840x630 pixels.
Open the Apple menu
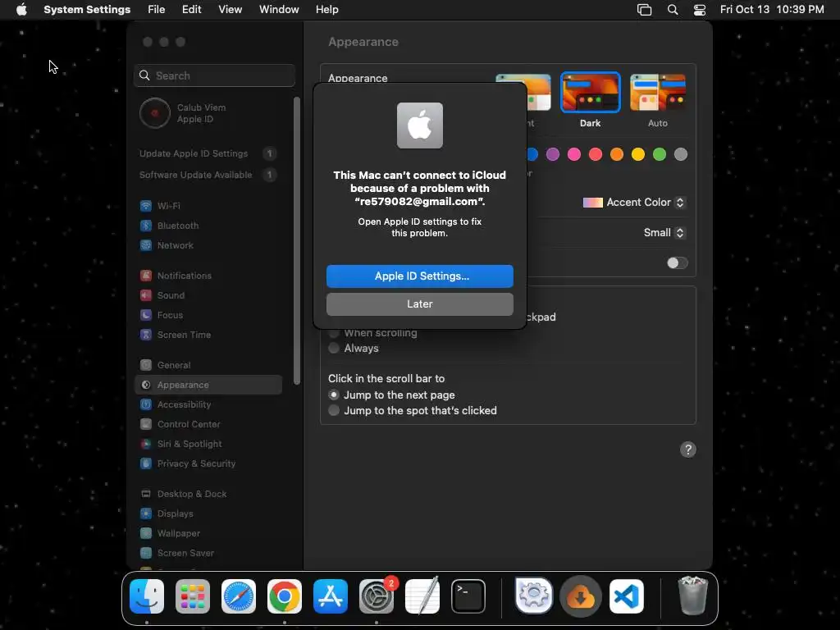click(21, 10)
